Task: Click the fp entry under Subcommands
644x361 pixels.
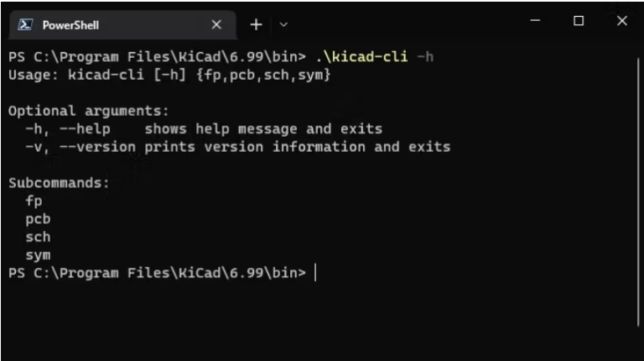Action: tap(34, 201)
